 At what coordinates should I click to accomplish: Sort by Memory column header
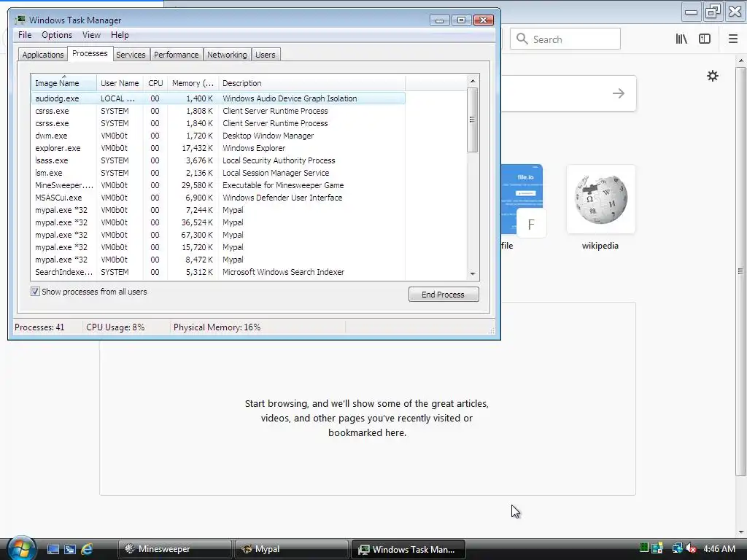193,83
